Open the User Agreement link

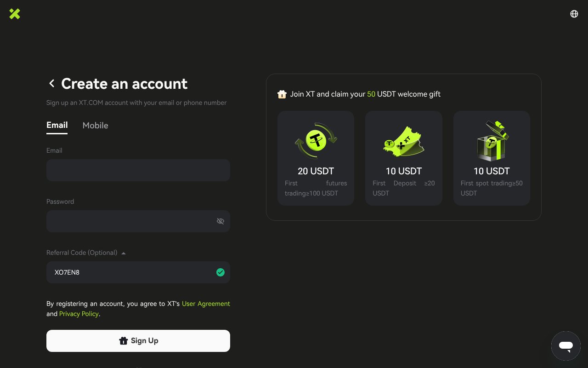pos(206,304)
